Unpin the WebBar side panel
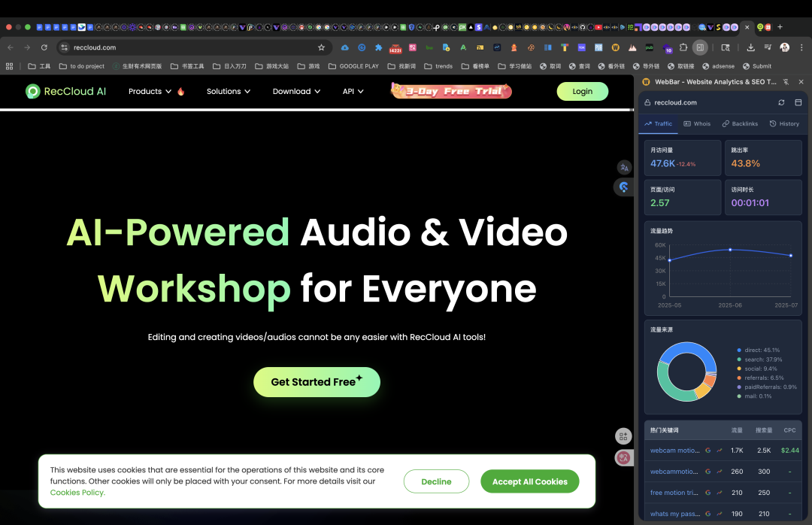This screenshot has width=812, height=525. pos(786,82)
